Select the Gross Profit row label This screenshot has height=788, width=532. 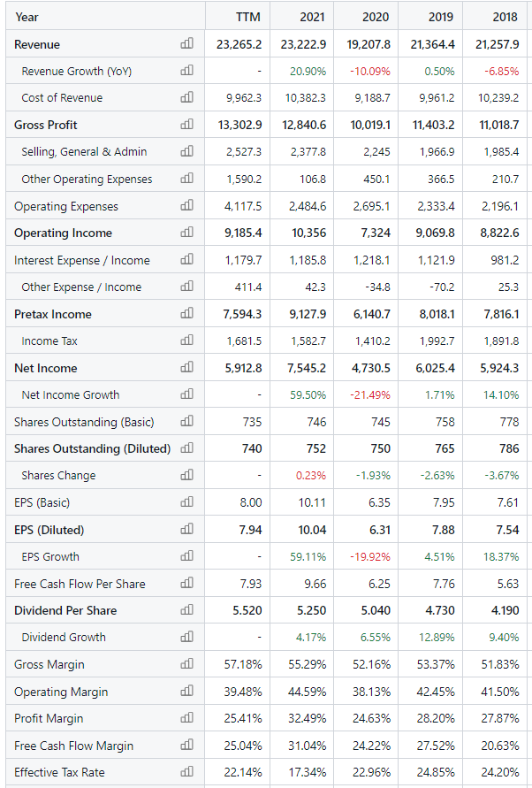46,125
